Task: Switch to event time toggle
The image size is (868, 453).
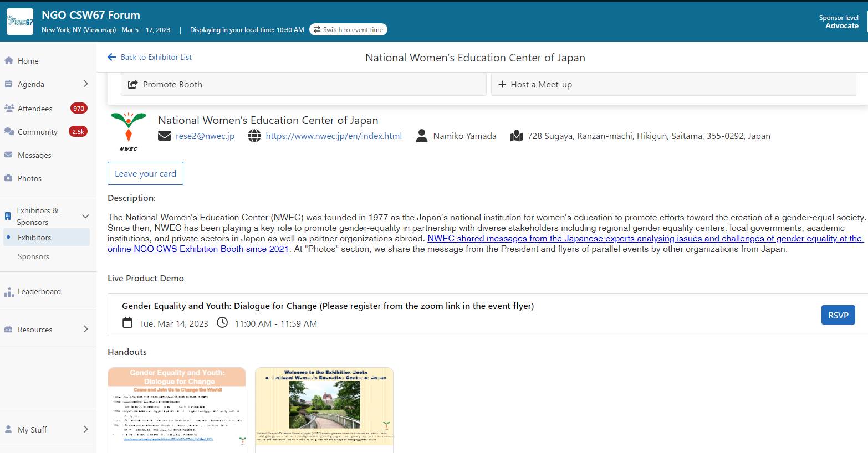Action: coord(348,30)
